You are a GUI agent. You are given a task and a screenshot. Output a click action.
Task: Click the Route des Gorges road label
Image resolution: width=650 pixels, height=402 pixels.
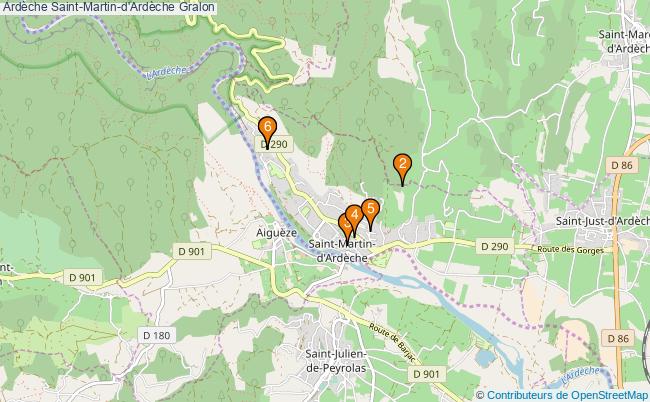point(570,249)
